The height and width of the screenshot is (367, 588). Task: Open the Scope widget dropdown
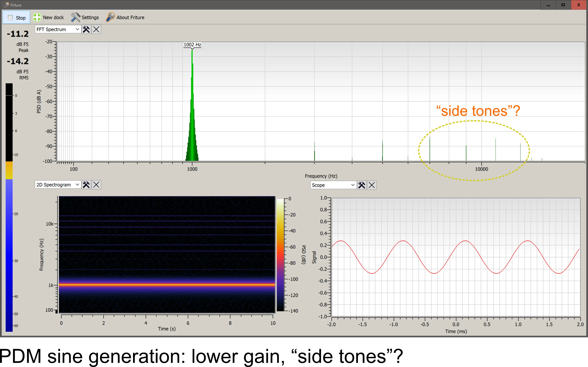[333, 185]
